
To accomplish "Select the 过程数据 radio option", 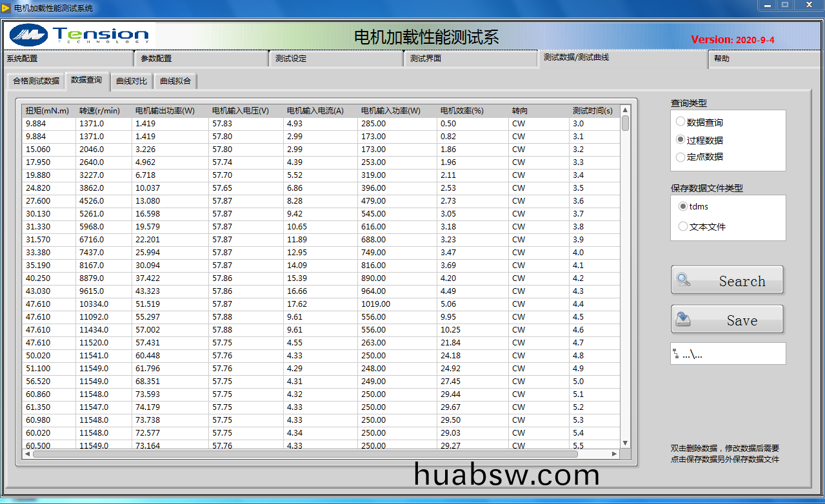I will coord(681,140).
